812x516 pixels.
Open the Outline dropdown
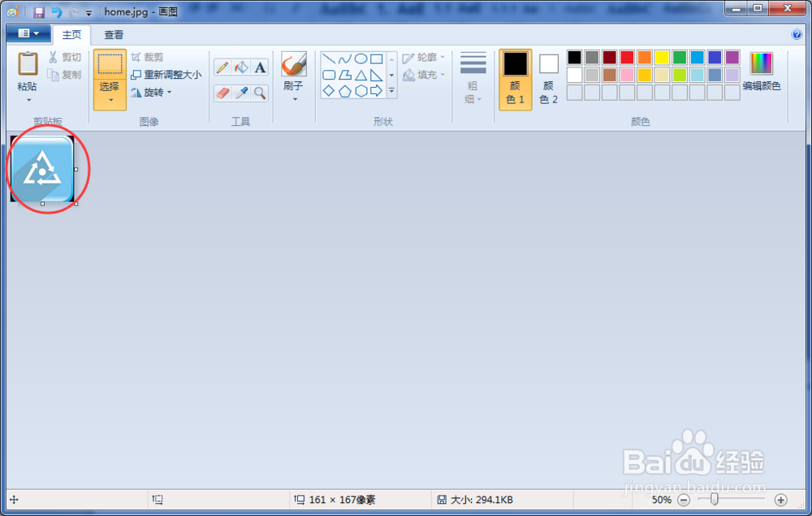(x=424, y=58)
